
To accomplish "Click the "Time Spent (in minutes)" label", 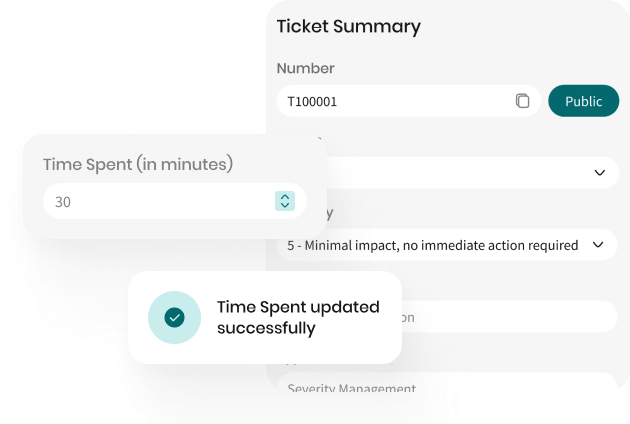I will point(137,163).
